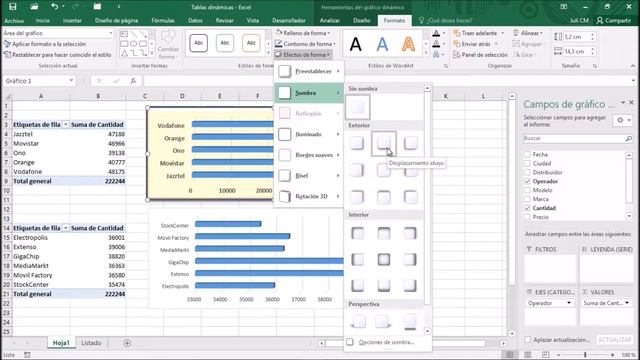Choose the first Perspectiva shadow preset

(x=358, y=321)
